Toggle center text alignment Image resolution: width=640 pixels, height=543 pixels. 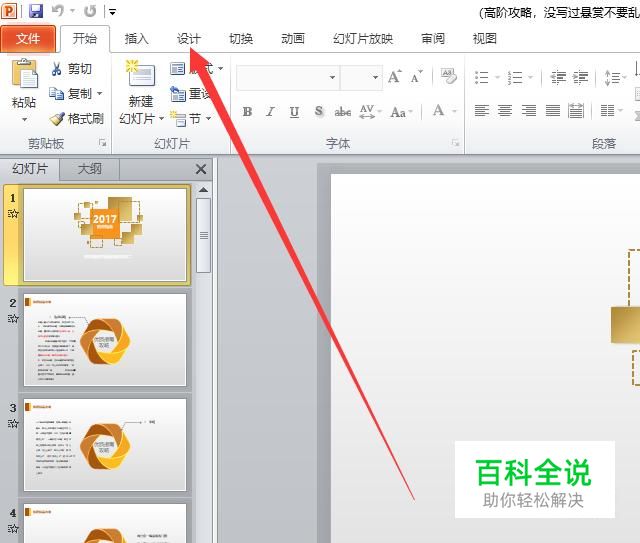[x=505, y=111]
